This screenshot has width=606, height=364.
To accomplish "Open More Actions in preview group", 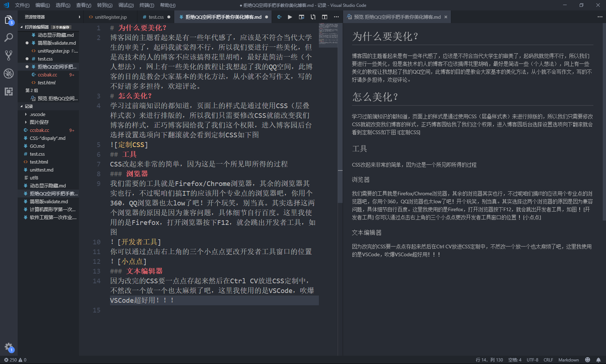I will click(600, 17).
